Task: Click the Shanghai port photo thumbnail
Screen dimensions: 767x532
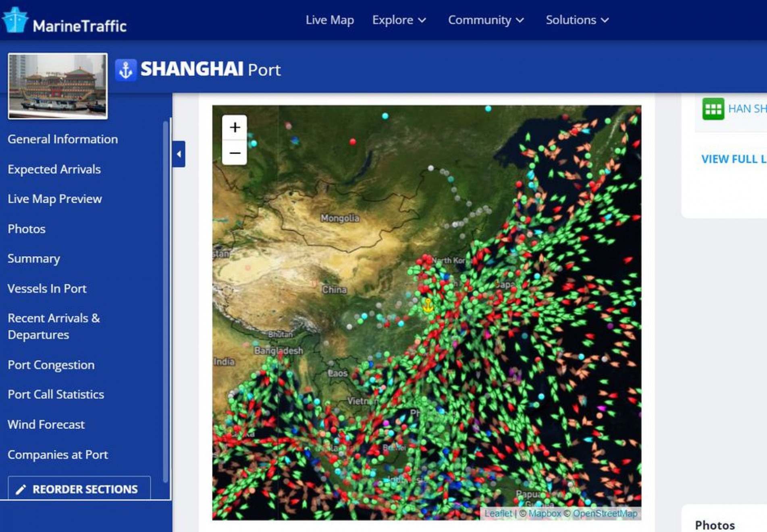Action: [x=58, y=86]
